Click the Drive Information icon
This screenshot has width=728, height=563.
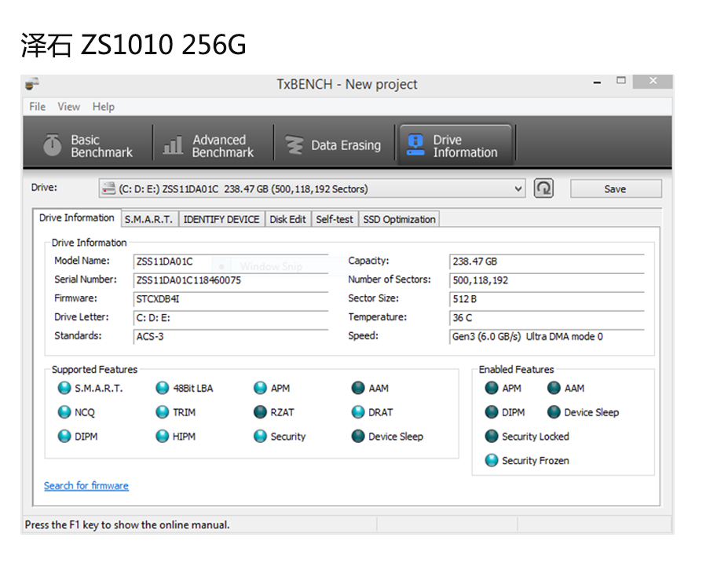tap(415, 145)
